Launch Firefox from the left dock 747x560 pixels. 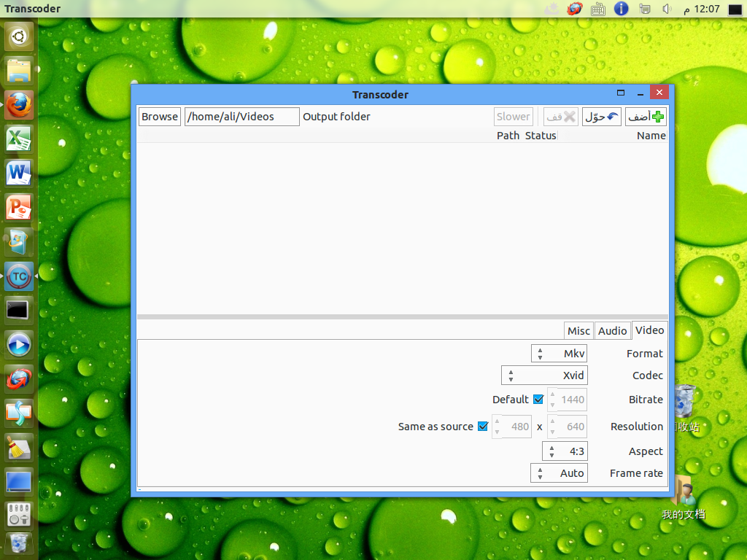[x=18, y=105]
